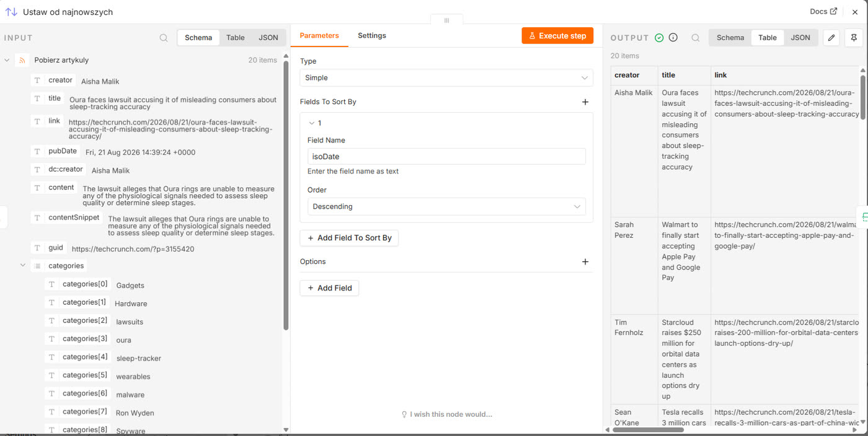Search the output panel data
Image resolution: width=868 pixels, height=436 pixels.
click(696, 38)
